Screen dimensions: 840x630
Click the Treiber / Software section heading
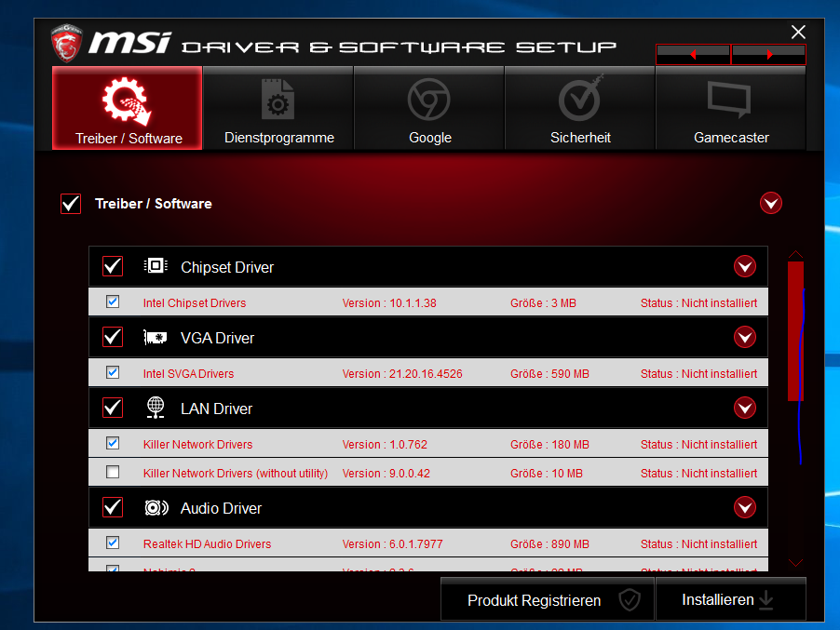point(154,204)
